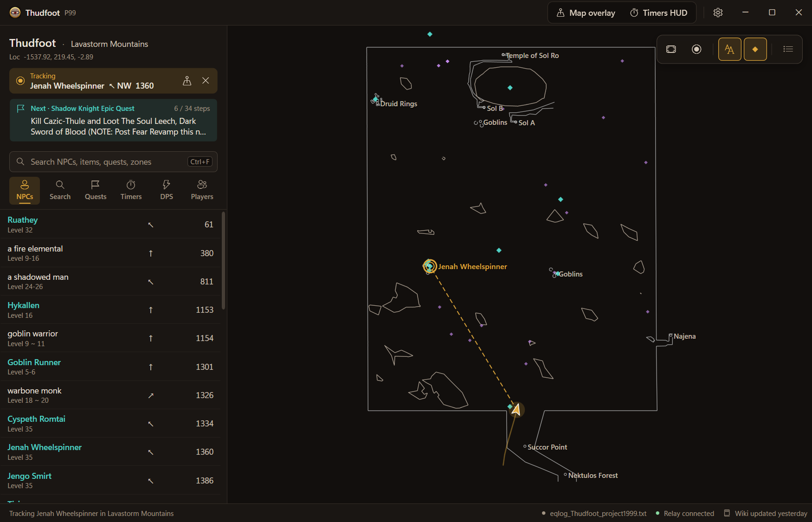Select a fire elemental row
Screen dimensions: 812x522
pos(110,253)
